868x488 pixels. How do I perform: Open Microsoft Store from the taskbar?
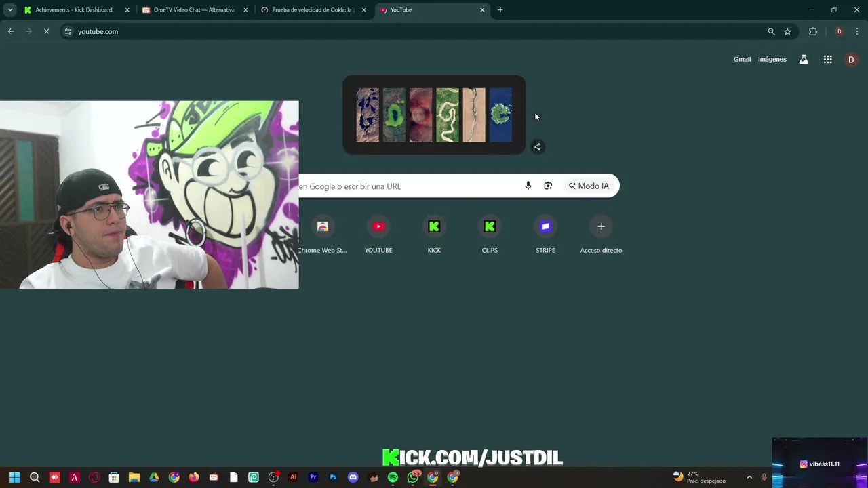(x=114, y=477)
